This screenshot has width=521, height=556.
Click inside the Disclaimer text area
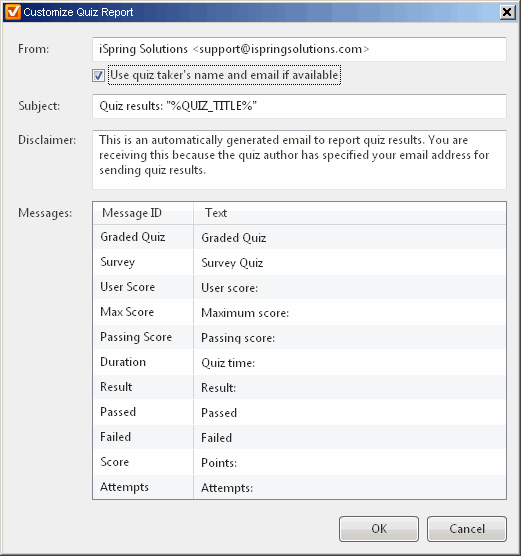click(x=299, y=160)
